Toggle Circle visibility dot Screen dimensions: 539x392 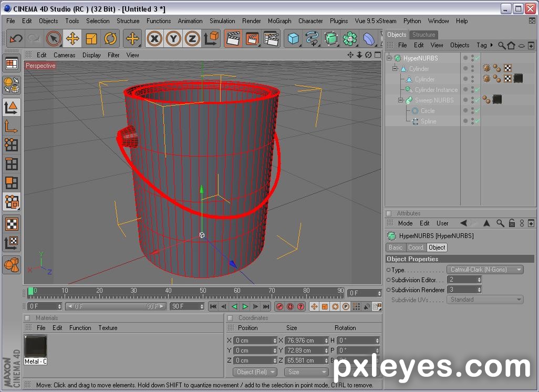[x=465, y=110]
